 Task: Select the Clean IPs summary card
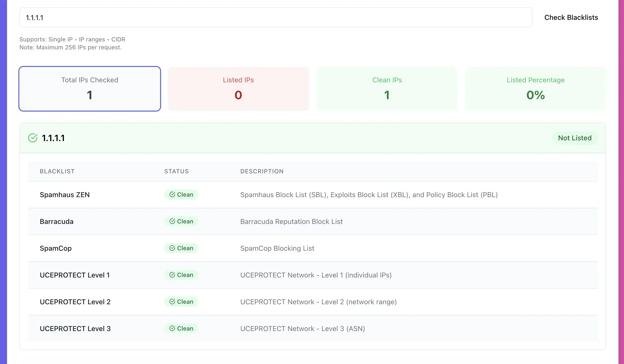coord(387,89)
